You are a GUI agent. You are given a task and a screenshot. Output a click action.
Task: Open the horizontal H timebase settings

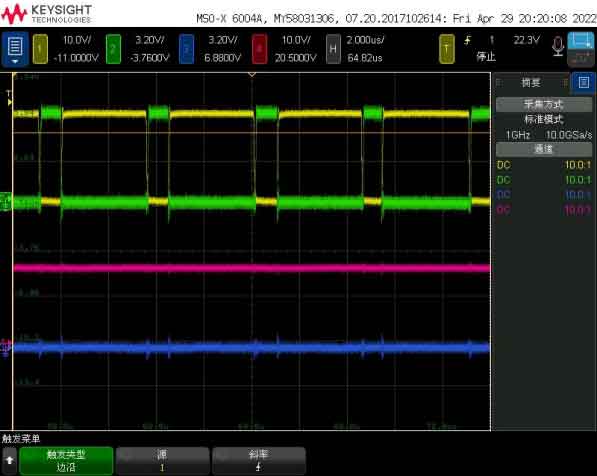(333, 49)
